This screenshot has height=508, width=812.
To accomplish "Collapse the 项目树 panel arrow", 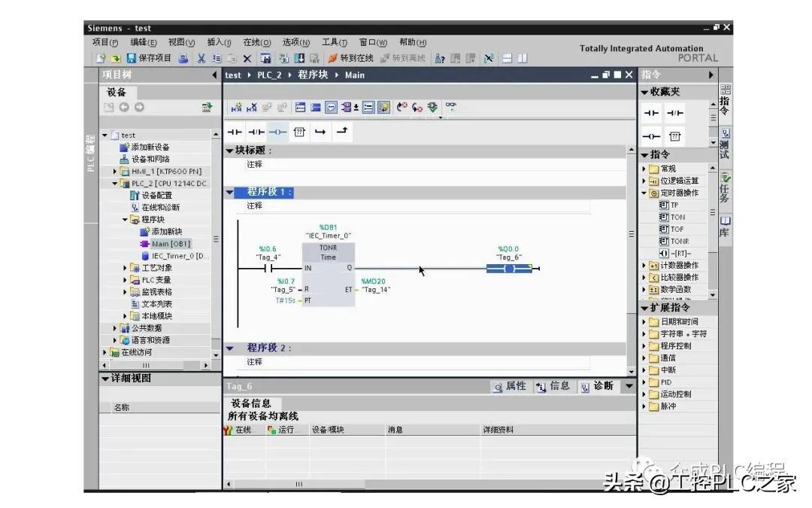I will [214, 75].
